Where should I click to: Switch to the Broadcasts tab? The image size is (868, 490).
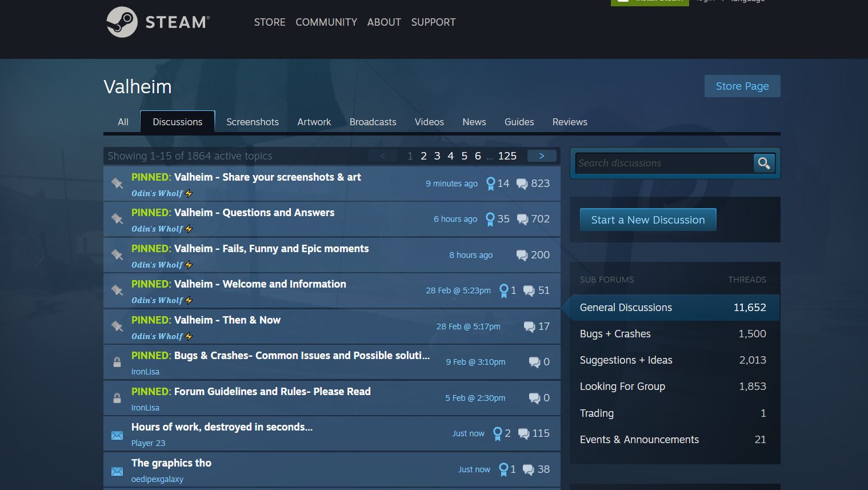[373, 122]
